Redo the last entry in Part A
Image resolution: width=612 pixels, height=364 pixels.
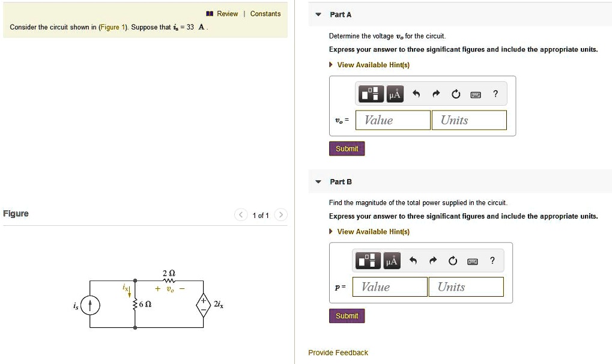pyautogui.click(x=435, y=93)
